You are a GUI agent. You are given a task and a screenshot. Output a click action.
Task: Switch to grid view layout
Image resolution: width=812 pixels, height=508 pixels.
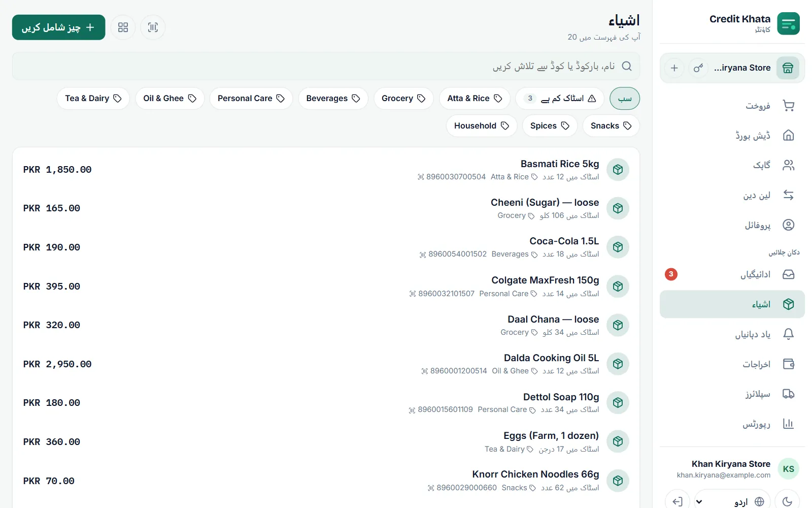[123, 27]
